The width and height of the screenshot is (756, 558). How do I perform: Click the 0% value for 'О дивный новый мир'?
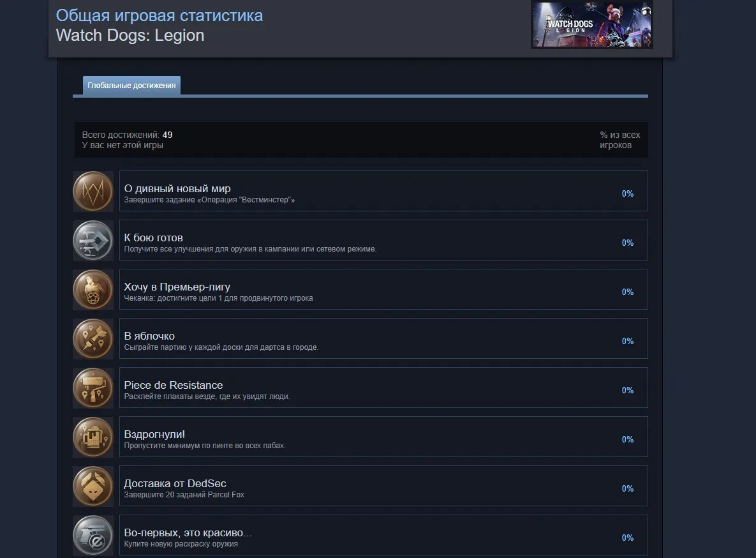627,193
